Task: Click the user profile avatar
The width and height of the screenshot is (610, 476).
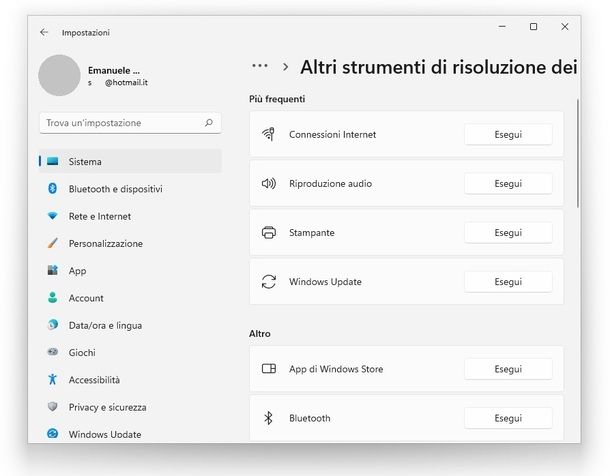Action: [59, 75]
